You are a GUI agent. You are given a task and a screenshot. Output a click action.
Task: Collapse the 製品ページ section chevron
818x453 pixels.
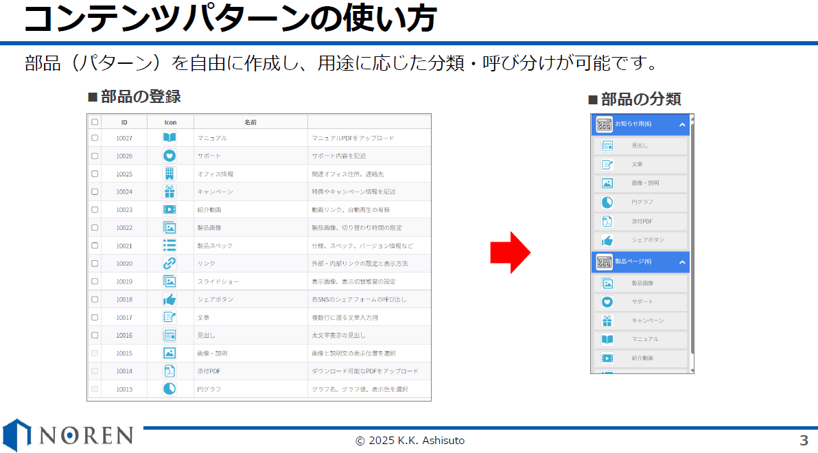[x=681, y=262]
